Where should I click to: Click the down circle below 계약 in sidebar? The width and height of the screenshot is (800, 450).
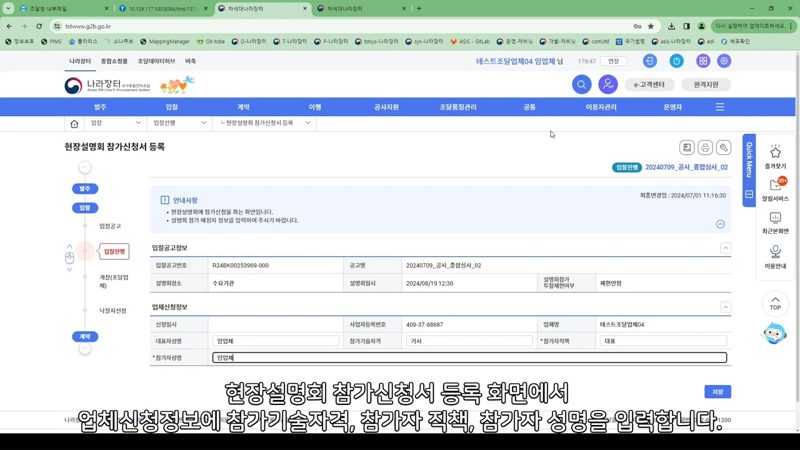coord(85,349)
